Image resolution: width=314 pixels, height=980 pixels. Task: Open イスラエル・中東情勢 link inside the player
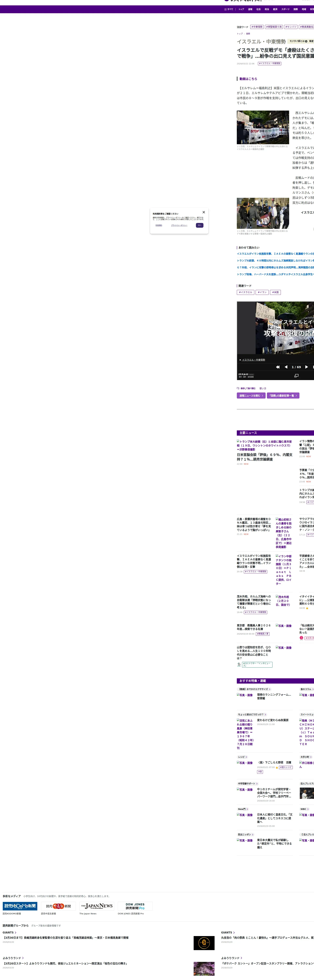253,359
